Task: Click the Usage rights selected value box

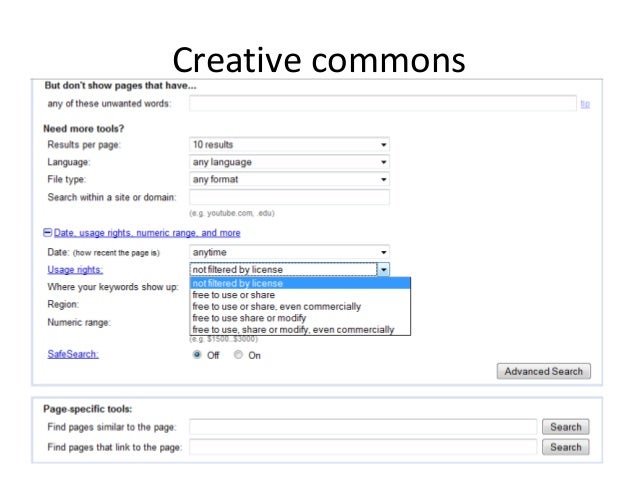Action: point(283,269)
